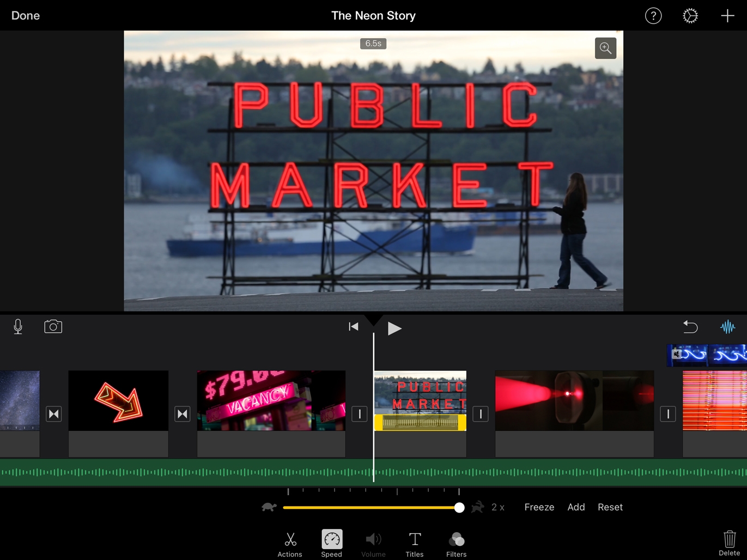Toggle audio waveforms display
This screenshot has width=747, height=560.
727,327
